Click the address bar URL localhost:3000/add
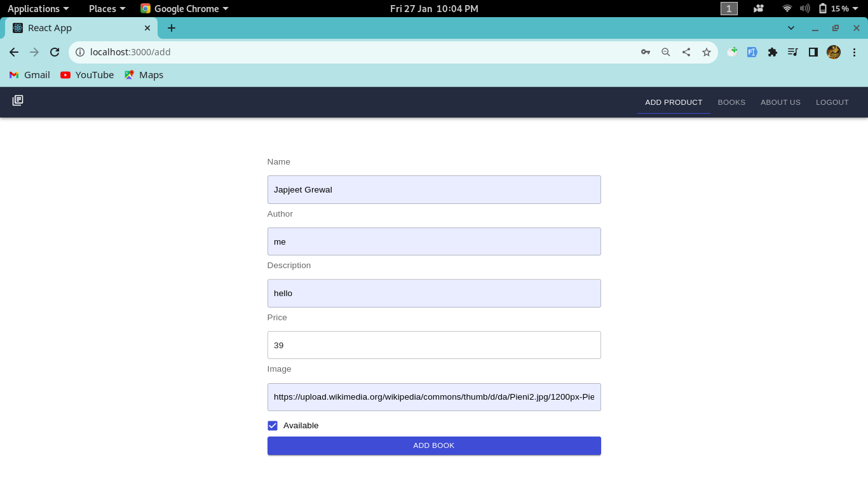The width and height of the screenshot is (868, 488). [130, 52]
